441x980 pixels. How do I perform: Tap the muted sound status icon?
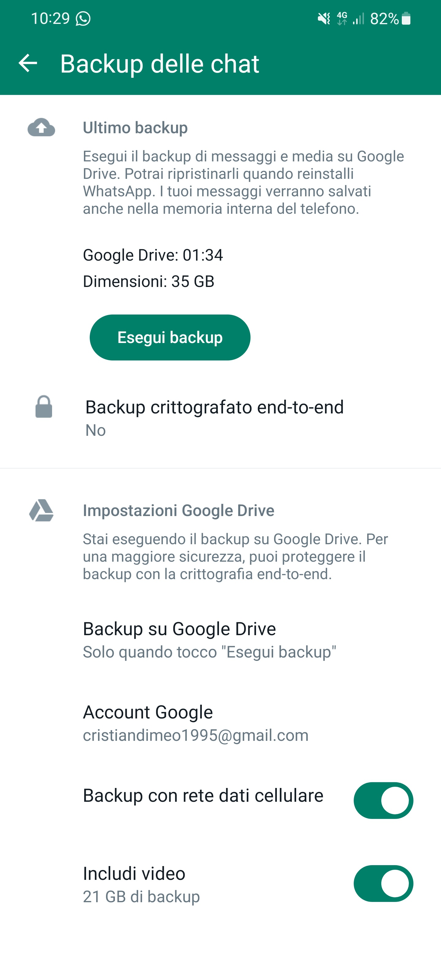[324, 19]
